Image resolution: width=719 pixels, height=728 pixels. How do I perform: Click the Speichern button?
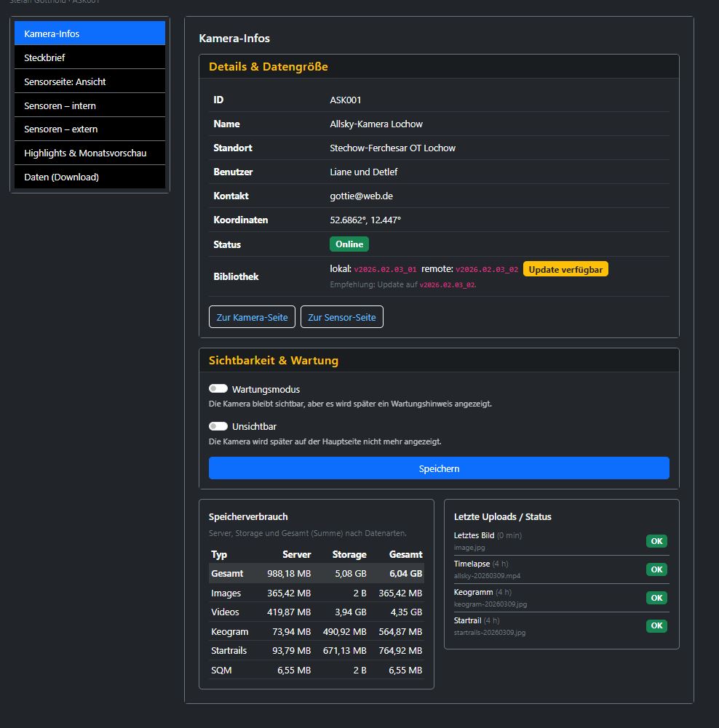tap(439, 468)
